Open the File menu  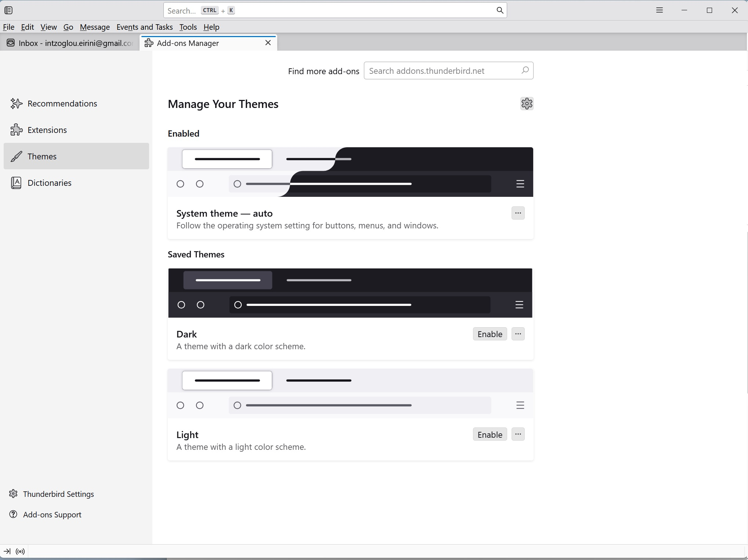pos(8,27)
